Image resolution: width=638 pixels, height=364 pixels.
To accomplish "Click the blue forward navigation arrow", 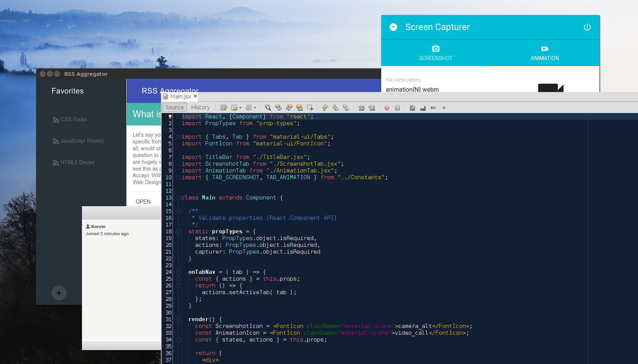I will click(289, 108).
